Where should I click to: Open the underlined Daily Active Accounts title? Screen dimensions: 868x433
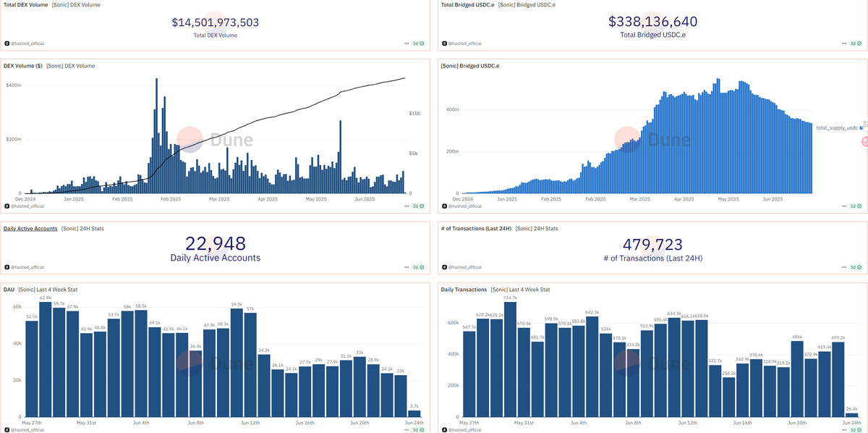(30, 228)
